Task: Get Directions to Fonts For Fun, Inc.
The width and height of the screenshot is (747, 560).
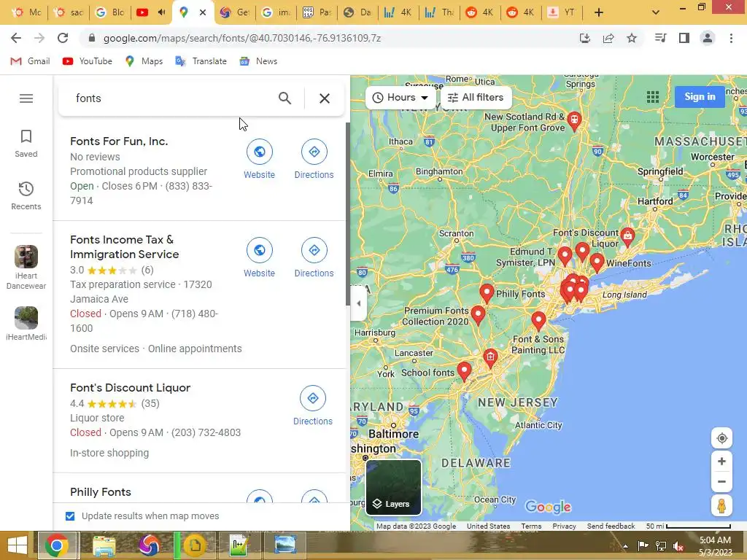Action: point(314,159)
